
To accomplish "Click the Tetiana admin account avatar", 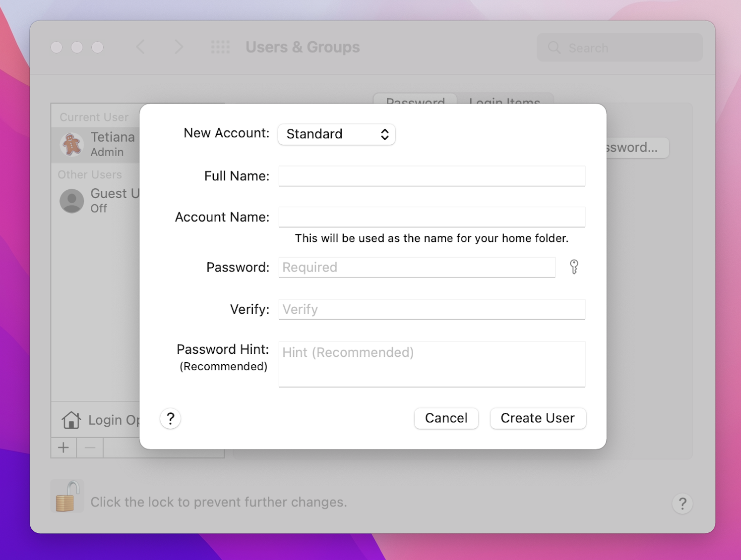I will coord(71,145).
